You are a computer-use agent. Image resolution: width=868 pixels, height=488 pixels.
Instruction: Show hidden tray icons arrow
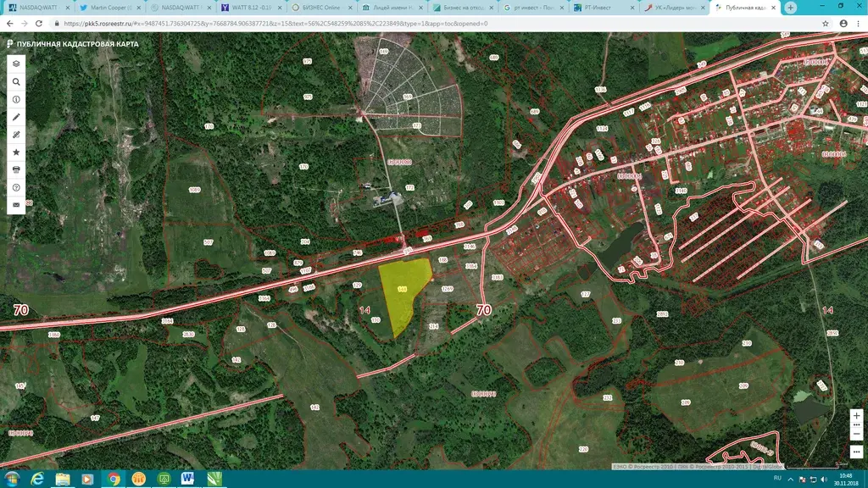791,480
